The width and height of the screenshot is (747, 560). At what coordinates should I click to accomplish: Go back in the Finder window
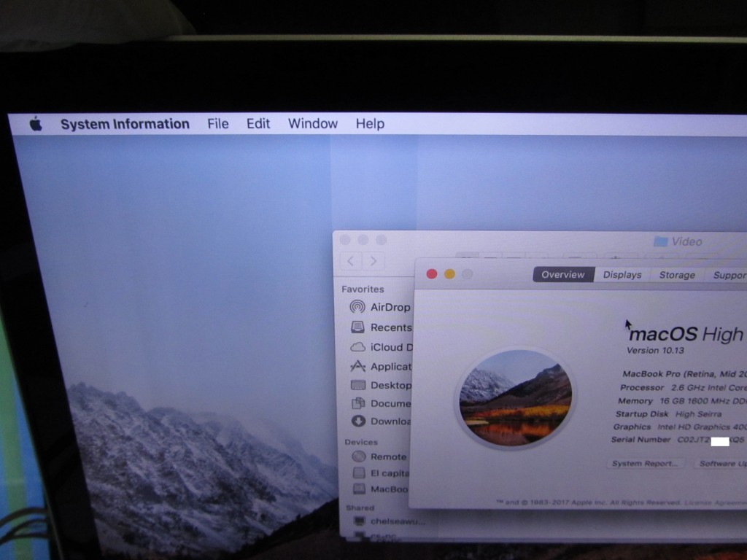point(351,261)
